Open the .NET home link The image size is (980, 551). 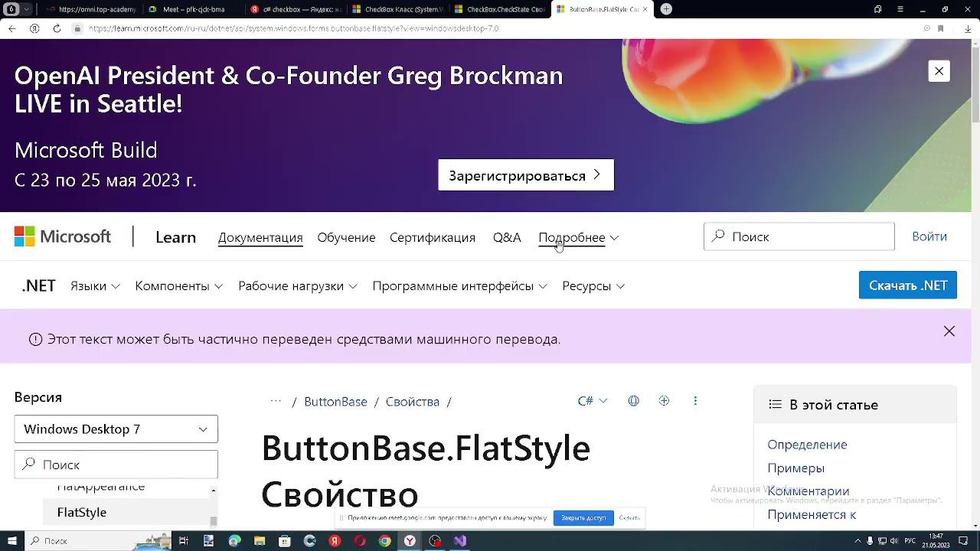38,285
